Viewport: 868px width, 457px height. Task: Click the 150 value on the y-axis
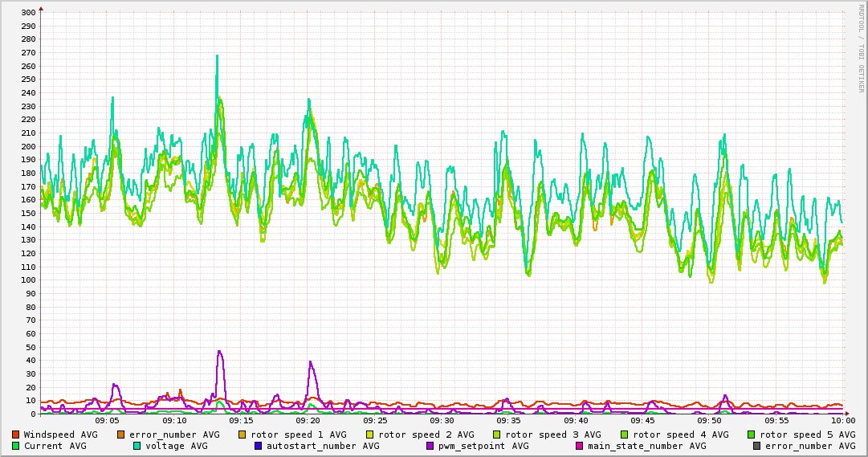point(28,214)
